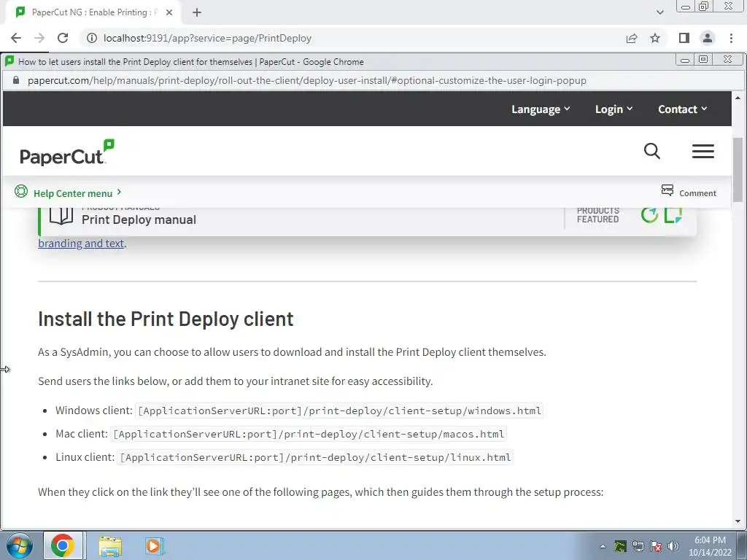Click the Print Deploy manual book icon
The image size is (747, 560).
[61, 216]
